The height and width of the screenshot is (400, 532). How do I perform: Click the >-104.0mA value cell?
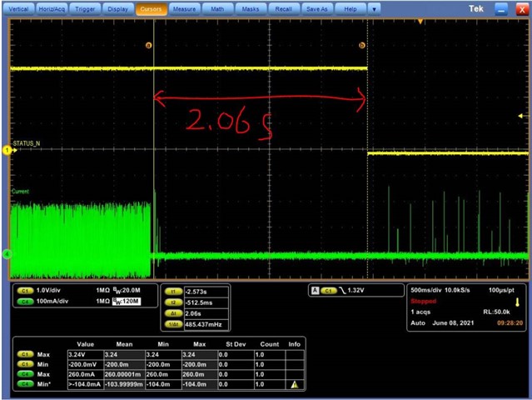86,384
